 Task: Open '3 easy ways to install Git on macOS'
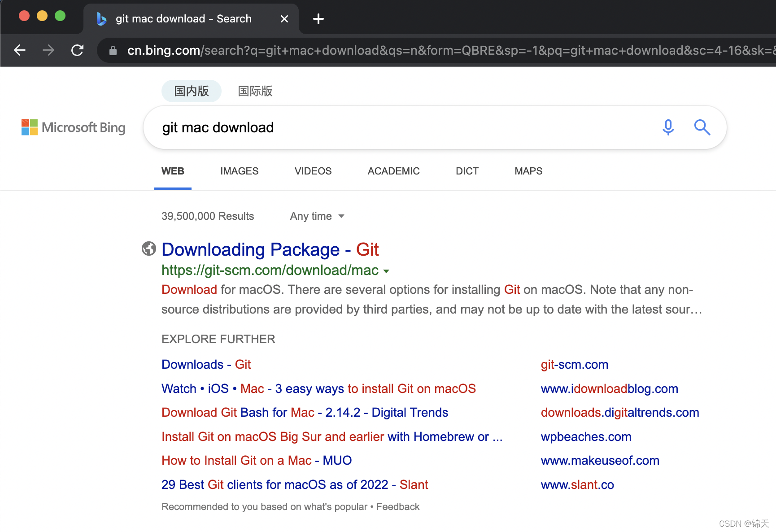318,388
